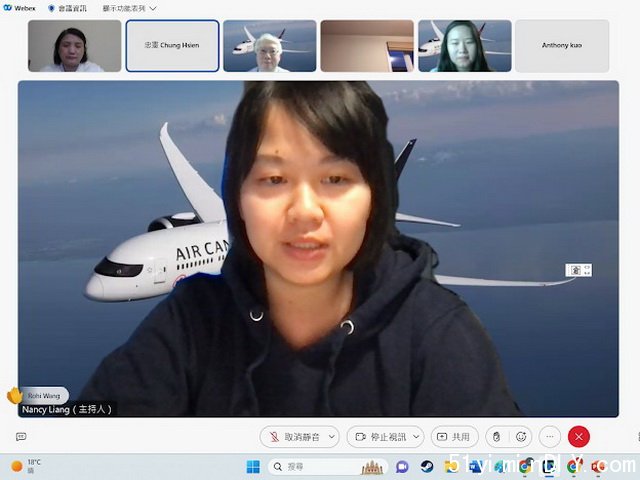Screen dimensions: 640x480
Task: Click the Webex logo in the title bar
Action: [x=7, y=8]
